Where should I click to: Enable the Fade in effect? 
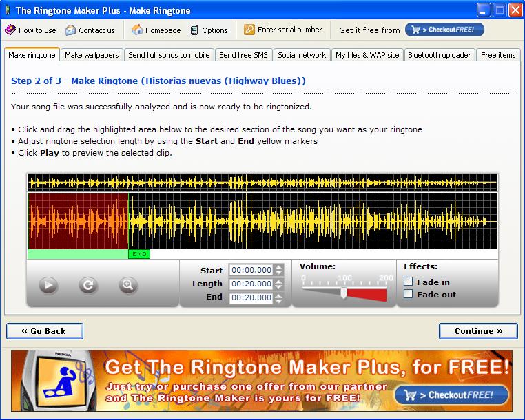(x=408, y=282)
